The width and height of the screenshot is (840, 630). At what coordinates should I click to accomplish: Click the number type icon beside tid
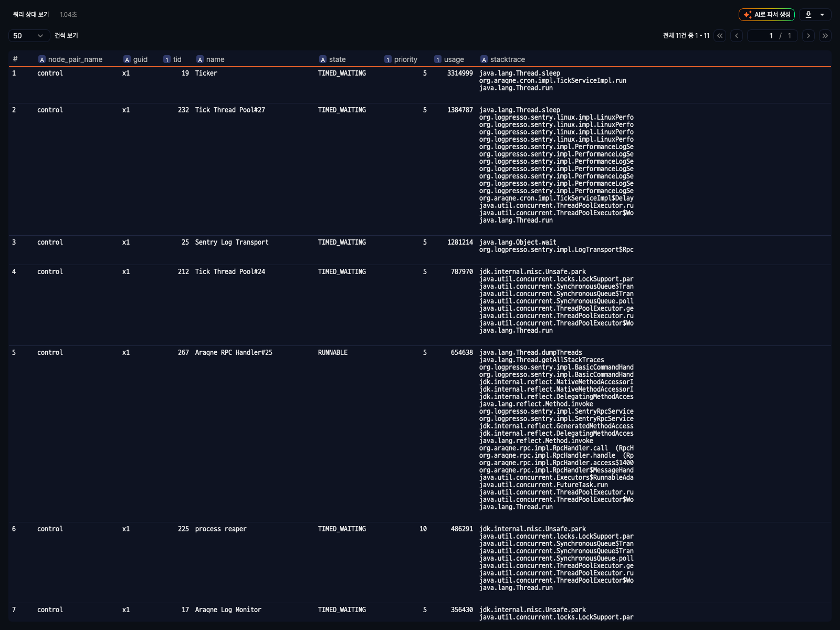click(167, 60)
